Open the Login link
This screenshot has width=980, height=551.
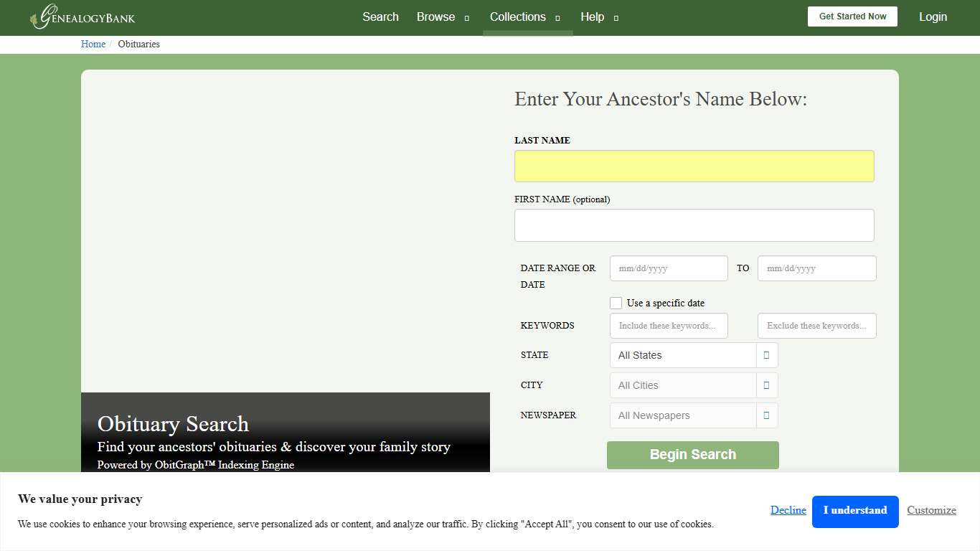tap(933, 17)
